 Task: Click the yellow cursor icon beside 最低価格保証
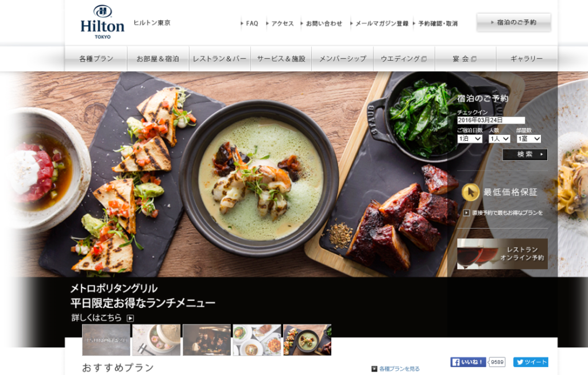point(470,192)
